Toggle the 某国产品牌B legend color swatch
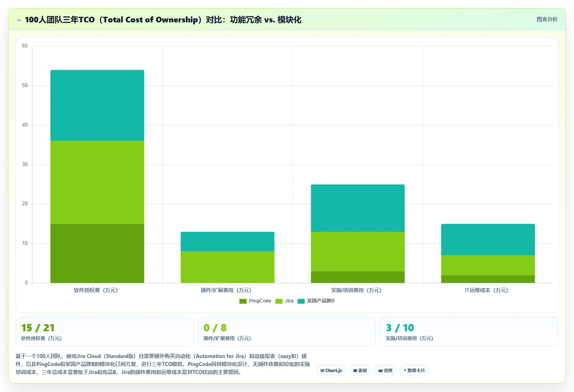This screenshot has height=392, width=574. [x=301, y=301]
